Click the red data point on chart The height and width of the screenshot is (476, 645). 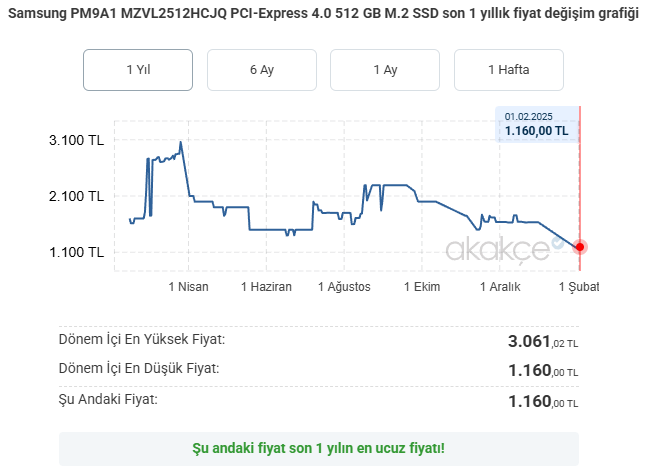pyautogui.click(x=579, y=247)
